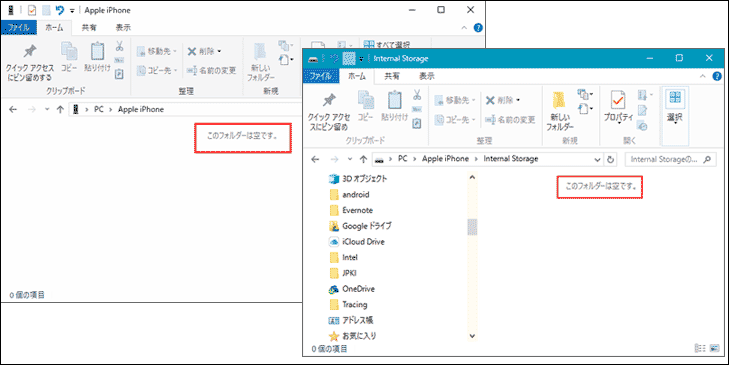Click コピー in Apple iPhone window ribbon
The height and width of the screenshot is (365, 729).
(x=69, y=58)
